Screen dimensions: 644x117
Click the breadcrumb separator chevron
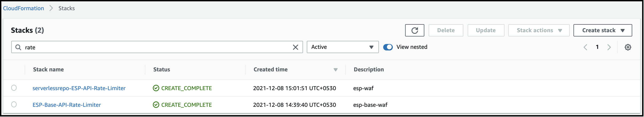coord(51,8)
